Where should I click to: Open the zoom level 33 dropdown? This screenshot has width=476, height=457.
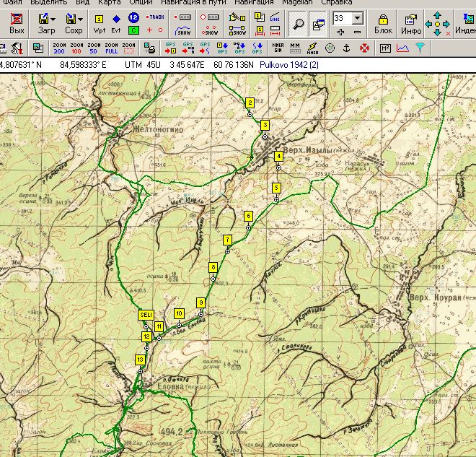tap(358, 18)
